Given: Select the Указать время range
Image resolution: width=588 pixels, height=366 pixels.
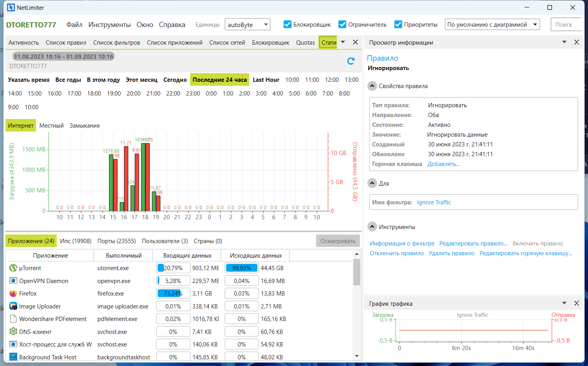Looking at the screenshot, I should (x=29, y=79).
